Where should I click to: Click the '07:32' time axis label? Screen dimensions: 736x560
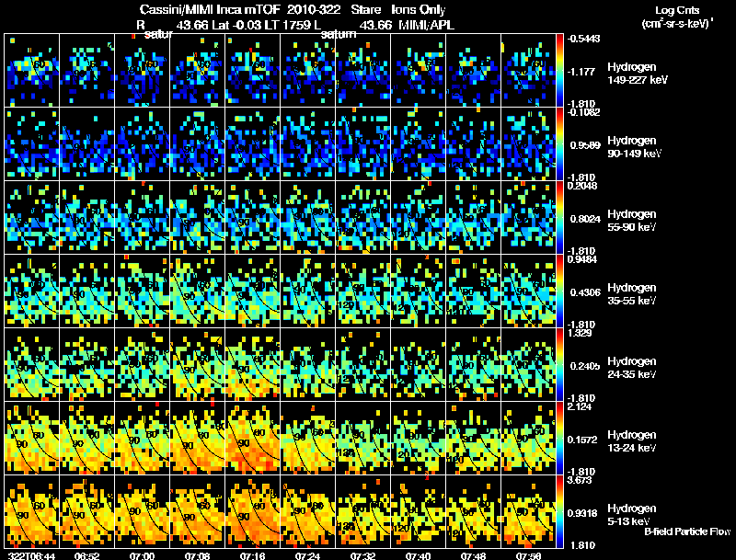pyautogui.click(x=362, y=555)
